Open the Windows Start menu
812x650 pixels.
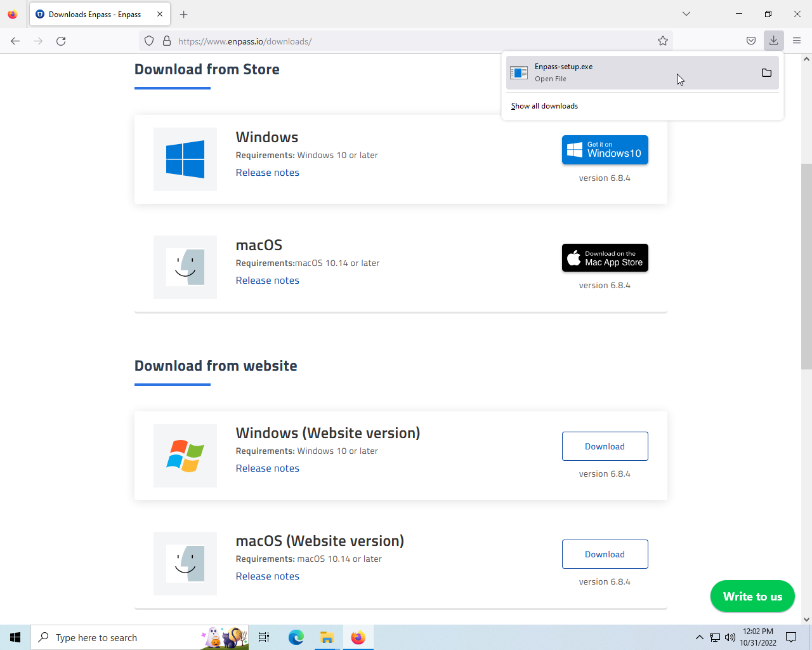[15, 637]
